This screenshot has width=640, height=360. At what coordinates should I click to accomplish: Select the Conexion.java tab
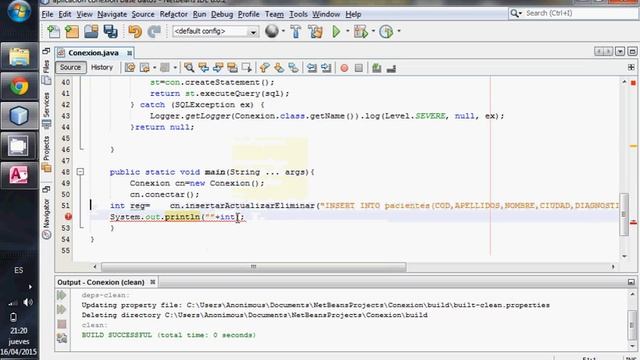[x=93, y=53]
